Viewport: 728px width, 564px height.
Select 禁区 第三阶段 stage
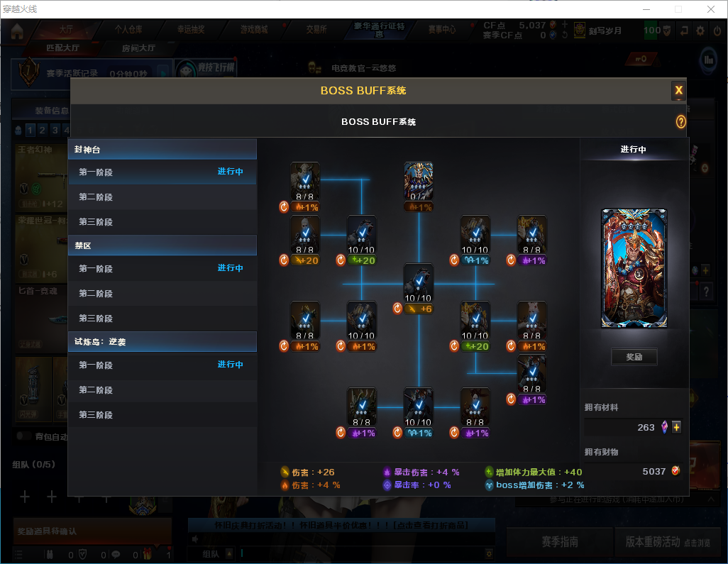[x=162, y=319]
